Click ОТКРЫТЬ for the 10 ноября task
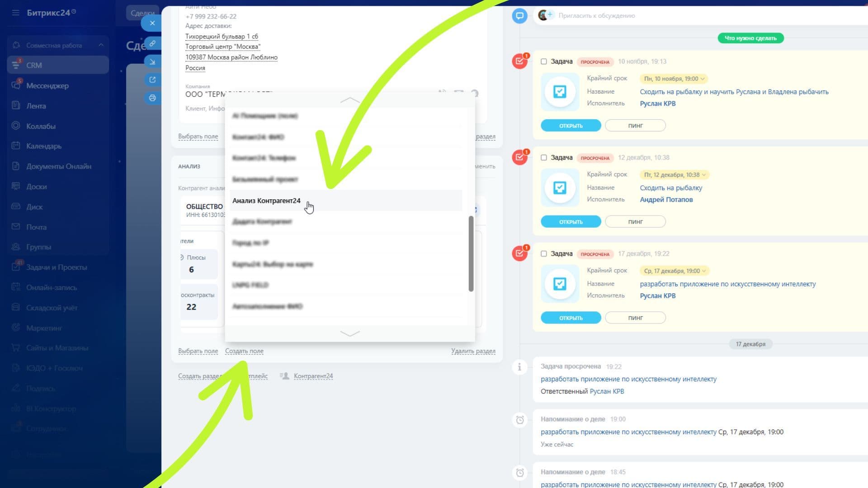Screen dimensions: 868x488 (x=571, y=126)
